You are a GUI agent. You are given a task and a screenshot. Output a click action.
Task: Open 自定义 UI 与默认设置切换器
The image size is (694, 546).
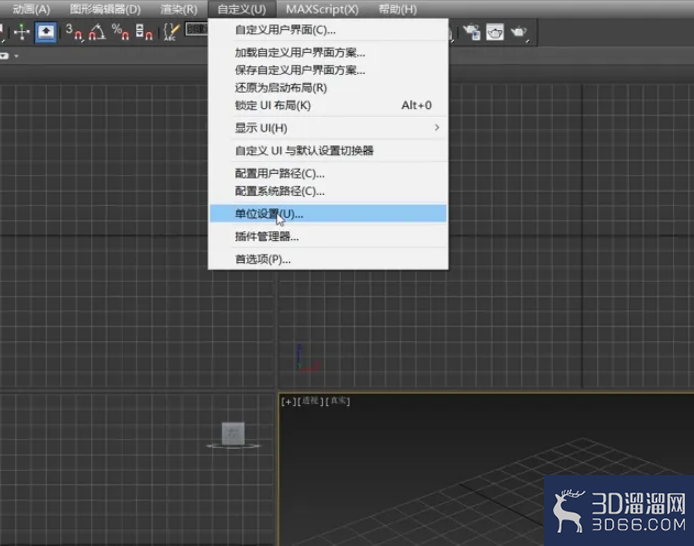pos(328,150)
